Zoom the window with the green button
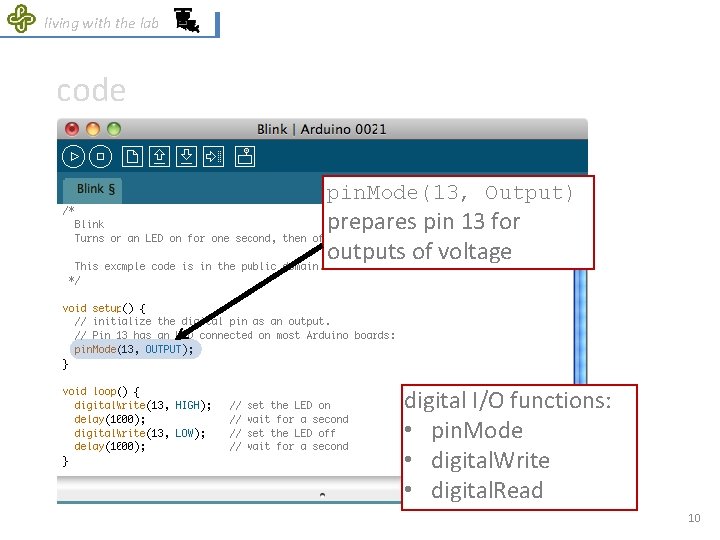 pyautogui.click(x=114, y=129)
